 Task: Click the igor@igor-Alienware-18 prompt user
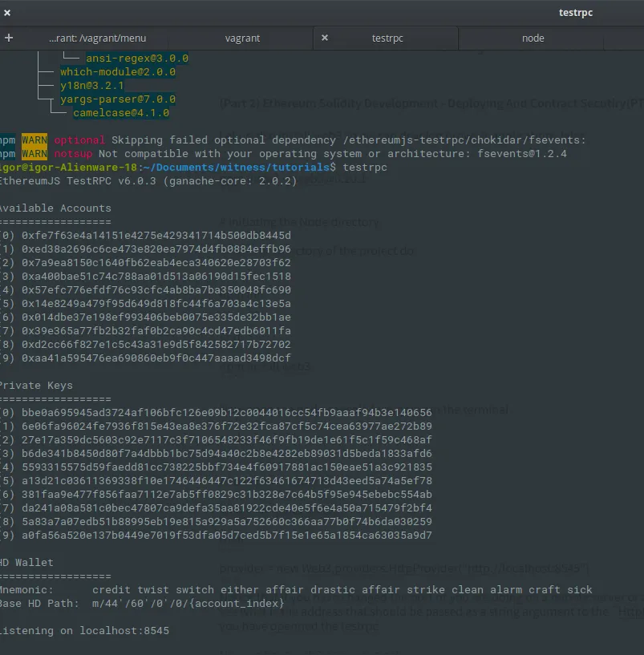click(x=68, y=168)
